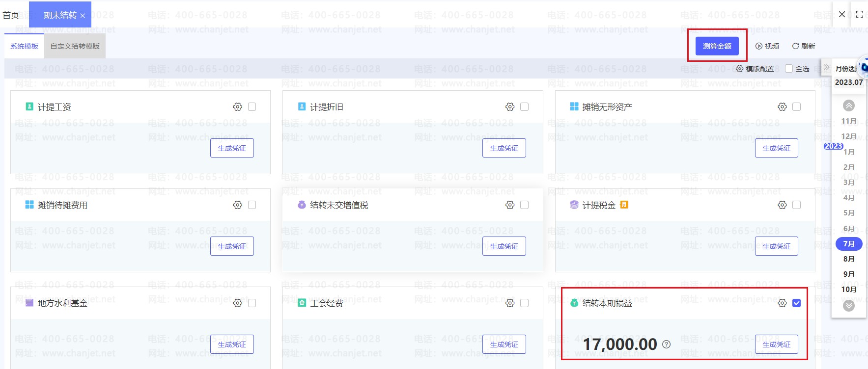Viewport: 868px width, 369px height.
Task: Click the 测算金额 button
Action: click(717, 46)
